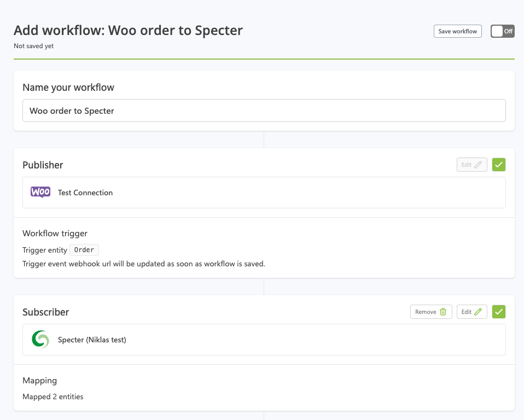This screenshot has height=420, width=524.
Task: Click the Workflow trigger heading
Action: (x=55, y=234)
